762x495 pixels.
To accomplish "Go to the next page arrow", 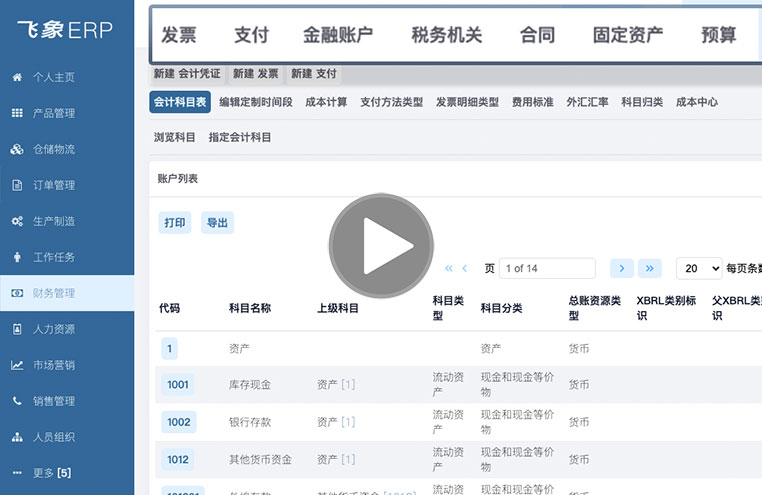I will 622,268.
